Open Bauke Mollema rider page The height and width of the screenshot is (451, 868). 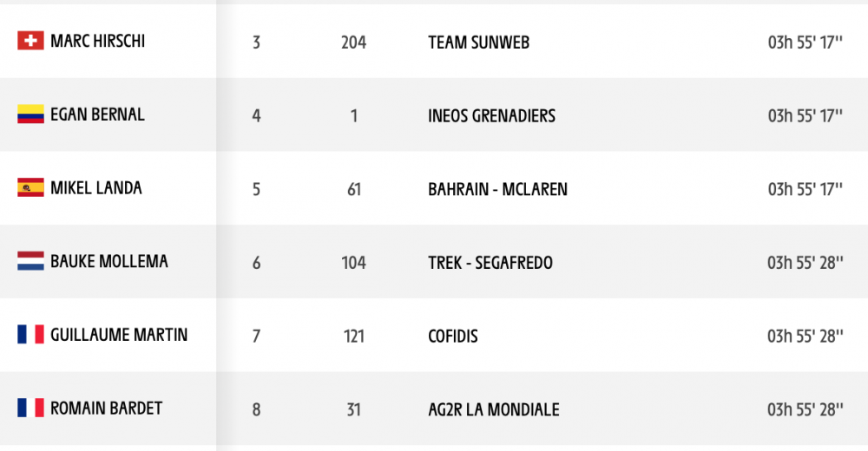(109, 261)
